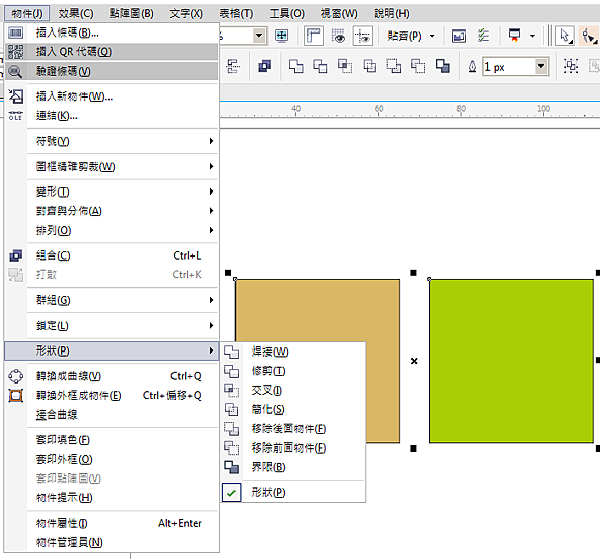Click the pick tool cursor icon in toolbar
Screen dimensions: 600x559
(x=565, y=36)
